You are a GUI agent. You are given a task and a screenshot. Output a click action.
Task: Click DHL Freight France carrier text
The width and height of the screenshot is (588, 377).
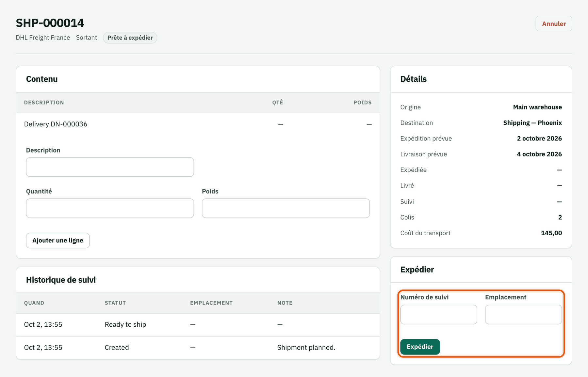43,38
